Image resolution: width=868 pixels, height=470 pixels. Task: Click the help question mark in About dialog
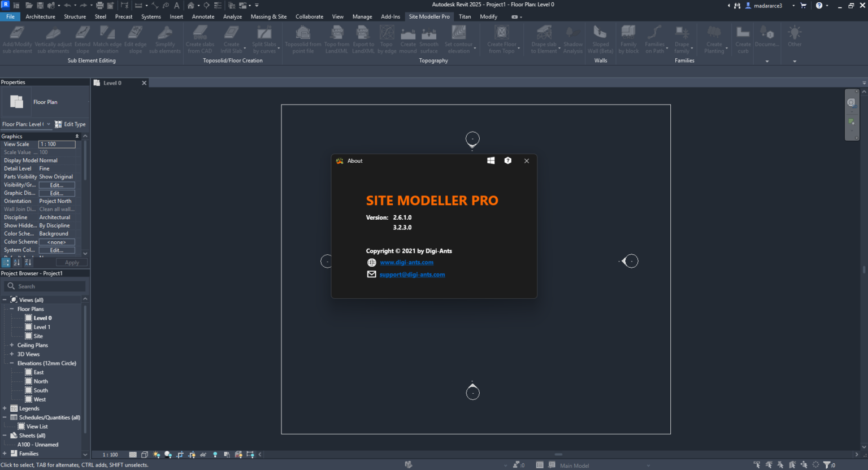pos(507,161)
